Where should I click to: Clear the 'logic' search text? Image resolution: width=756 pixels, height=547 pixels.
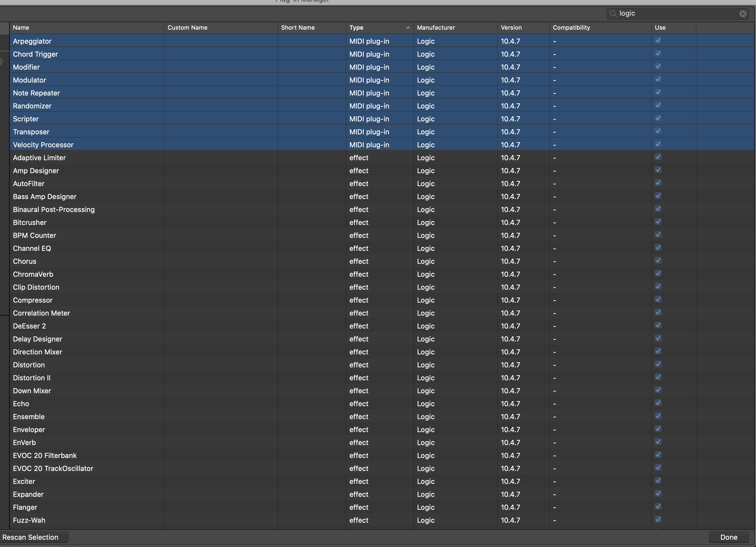(743, 14)
